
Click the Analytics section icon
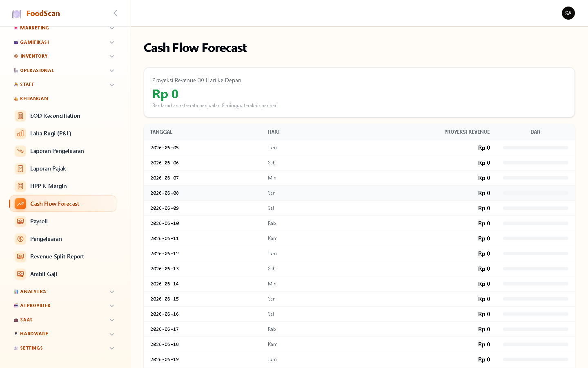click(16, 292)
